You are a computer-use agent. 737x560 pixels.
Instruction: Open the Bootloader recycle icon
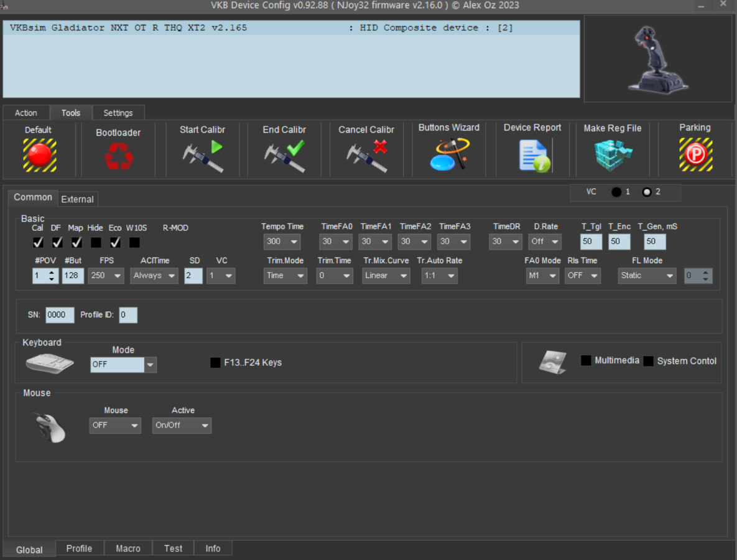[118, 156]
